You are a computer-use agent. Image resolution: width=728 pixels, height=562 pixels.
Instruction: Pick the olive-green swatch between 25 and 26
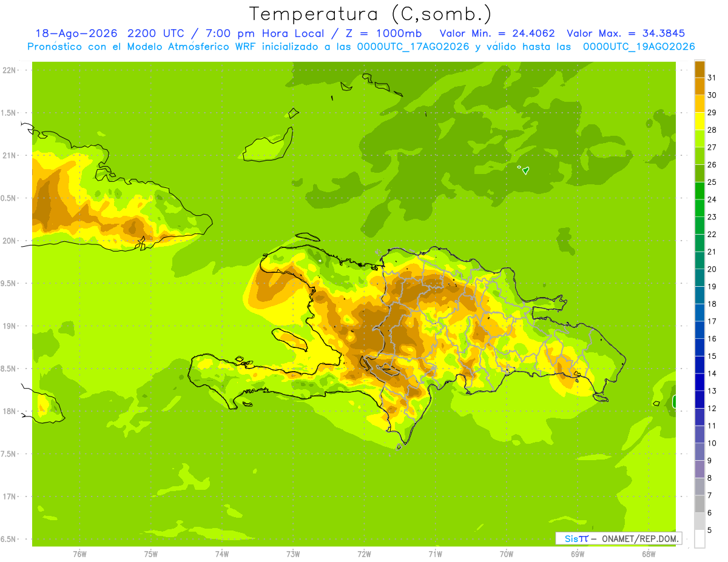[699, 173]
